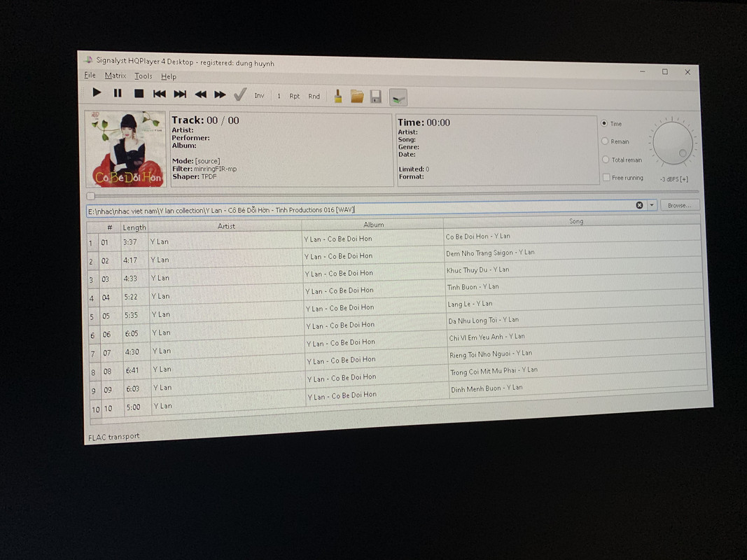This screenshot has width=747, height=560.
Task: Select the Remain radio button
Action: point(605,141)
